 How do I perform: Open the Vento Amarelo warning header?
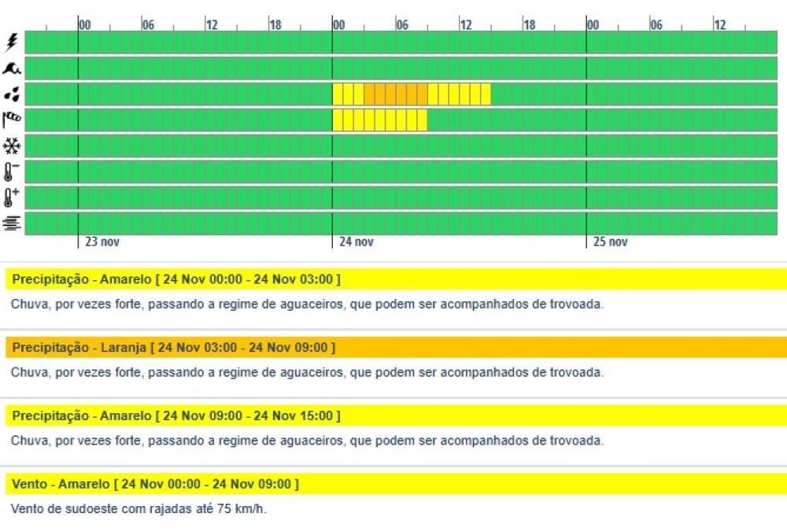point(396,484)
